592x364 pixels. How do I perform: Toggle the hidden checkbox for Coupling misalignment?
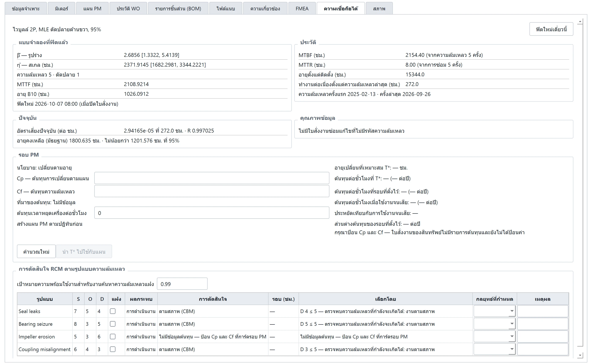pyautogui.click(x=113, y=349)
